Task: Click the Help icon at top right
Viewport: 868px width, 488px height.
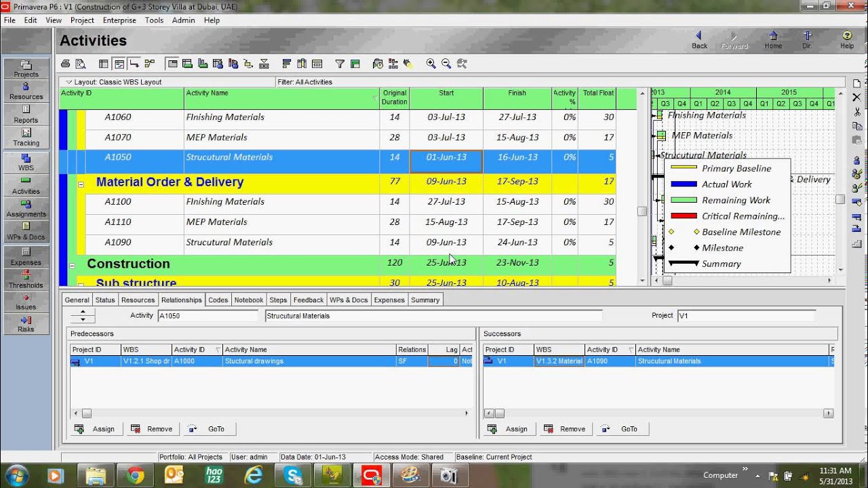Action: coord(847,40)
